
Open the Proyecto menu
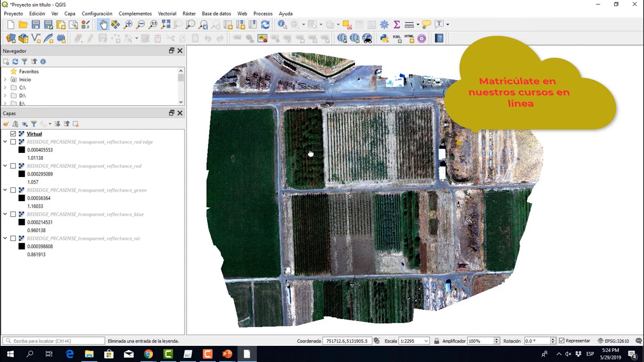click(x=14, y=14)
